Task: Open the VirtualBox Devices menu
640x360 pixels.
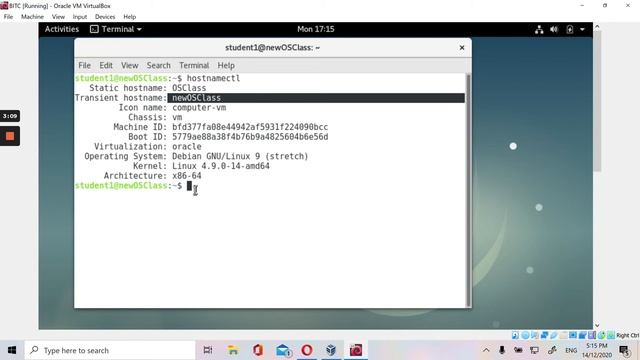Action: (x=105, y=17)
